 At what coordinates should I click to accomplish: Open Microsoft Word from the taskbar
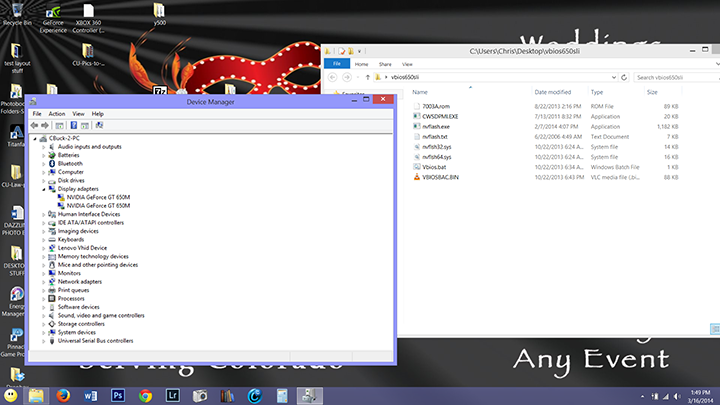click(90, 395)
